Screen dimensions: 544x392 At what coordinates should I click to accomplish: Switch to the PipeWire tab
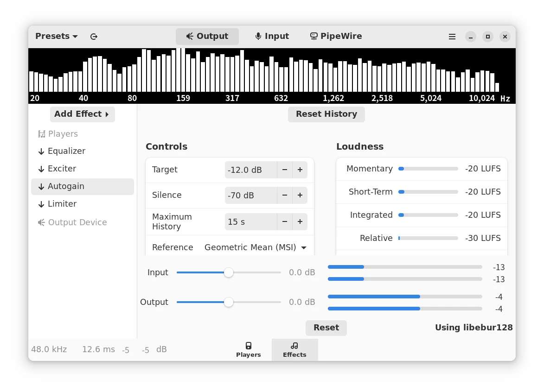[336, 37]
